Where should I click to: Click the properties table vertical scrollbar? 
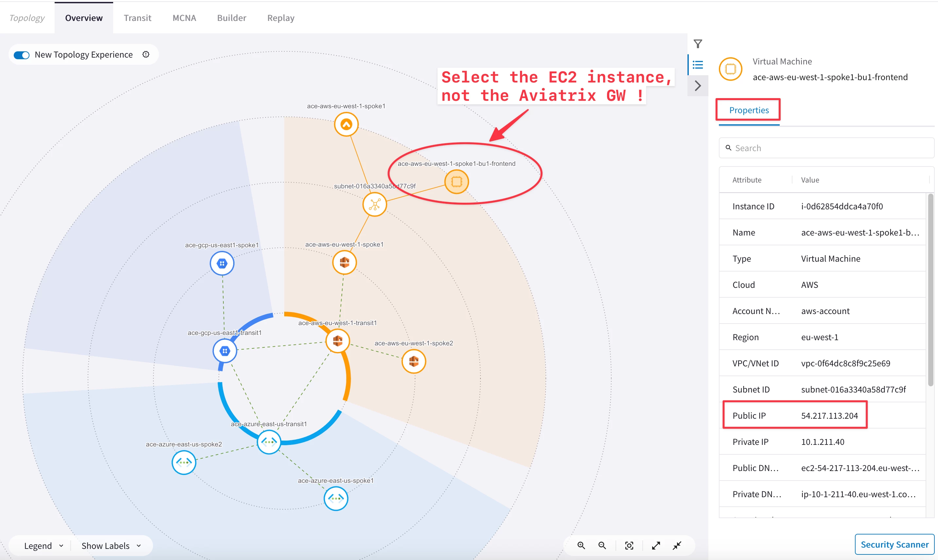point(930,290)
